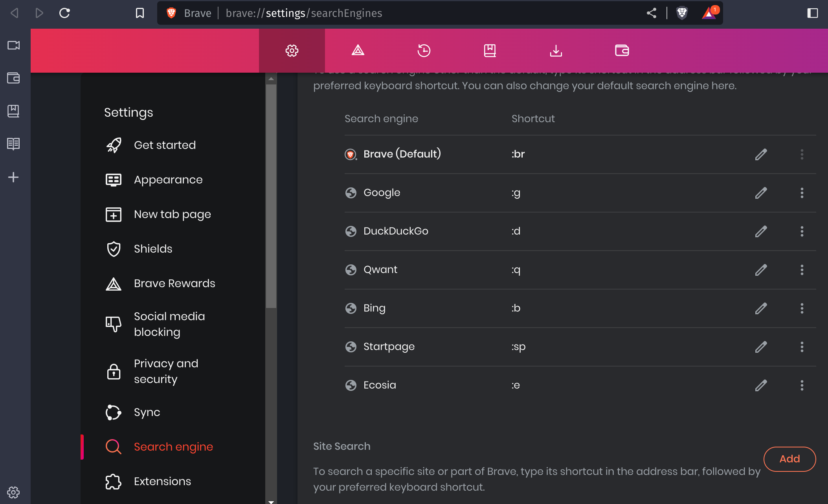The width and height of the screenshot is (828, 504).
Task: Bookmark this page
Action: coord(140,13)
